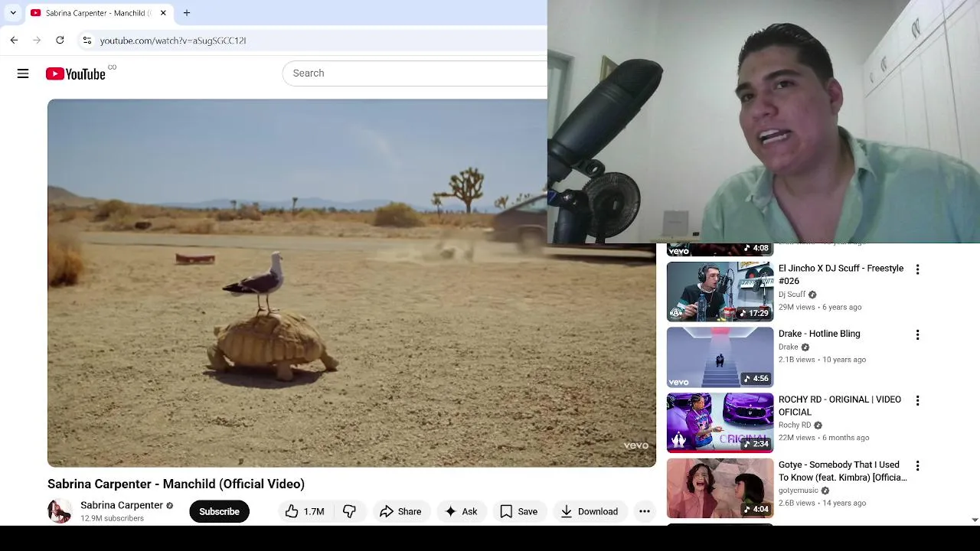Open Sabrina Carpenter channel avatar
980x551 pixels.
[x=60, y=511]
